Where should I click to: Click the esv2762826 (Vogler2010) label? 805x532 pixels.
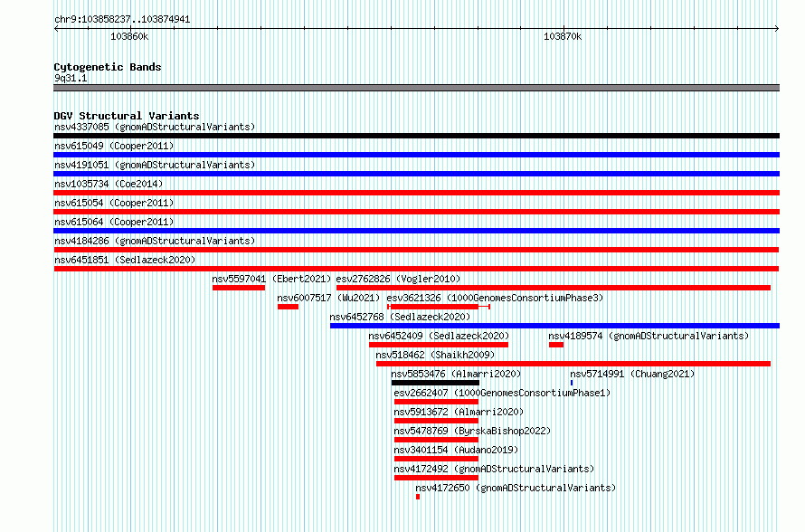coord(398,279)
